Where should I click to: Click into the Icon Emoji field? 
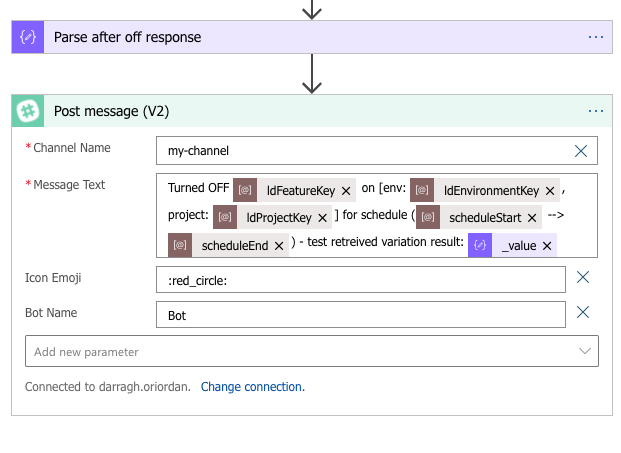coord(361,280)
